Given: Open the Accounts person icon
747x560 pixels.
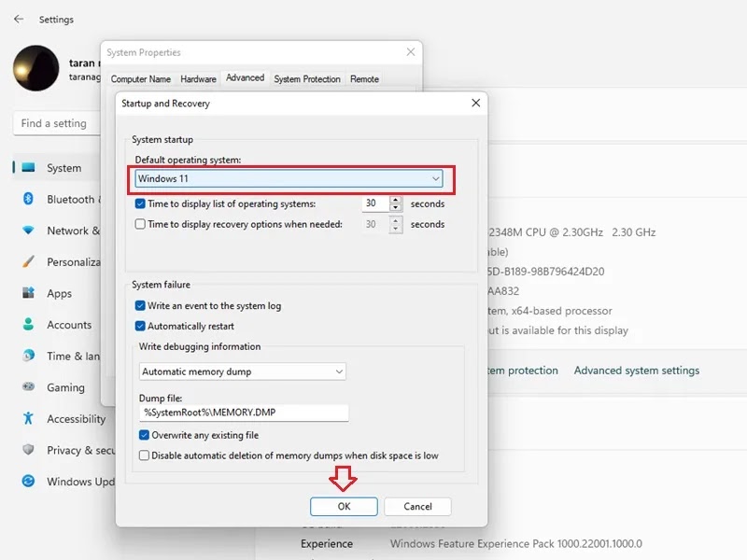Looking at the screenshot, I should (x=29, y=324).
